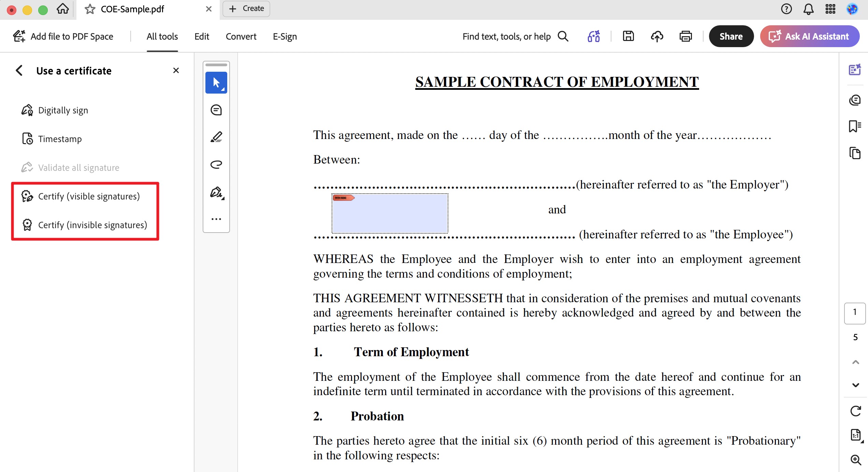Open the Bookmarks panel icon
The width and height of the screenshot is (868, 472).
coord(855,126)
